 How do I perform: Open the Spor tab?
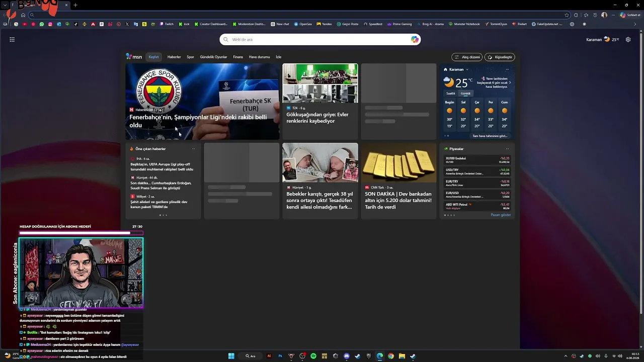[x=190, y=57]
